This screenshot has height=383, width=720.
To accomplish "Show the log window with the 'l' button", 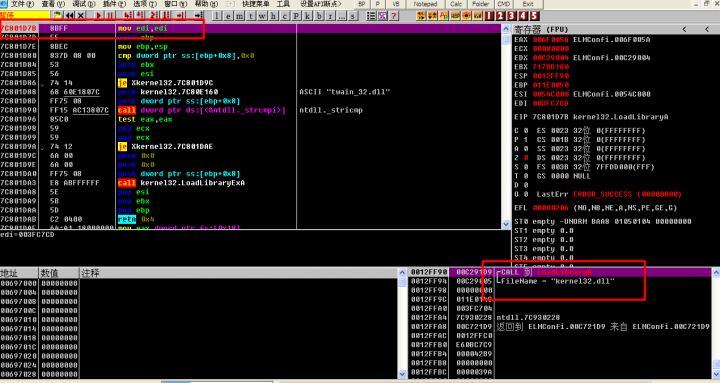I will (216, 16).
